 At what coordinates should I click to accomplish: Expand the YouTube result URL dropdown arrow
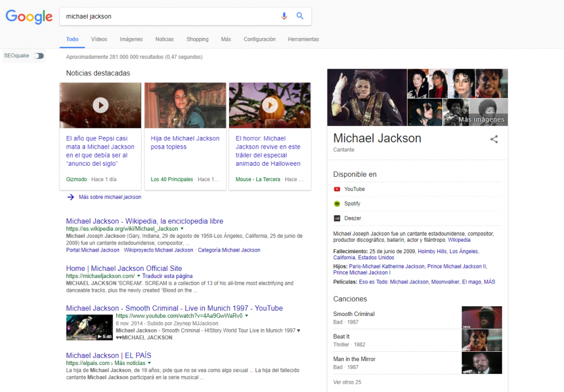pyautogui.click(x=247, y=316)
